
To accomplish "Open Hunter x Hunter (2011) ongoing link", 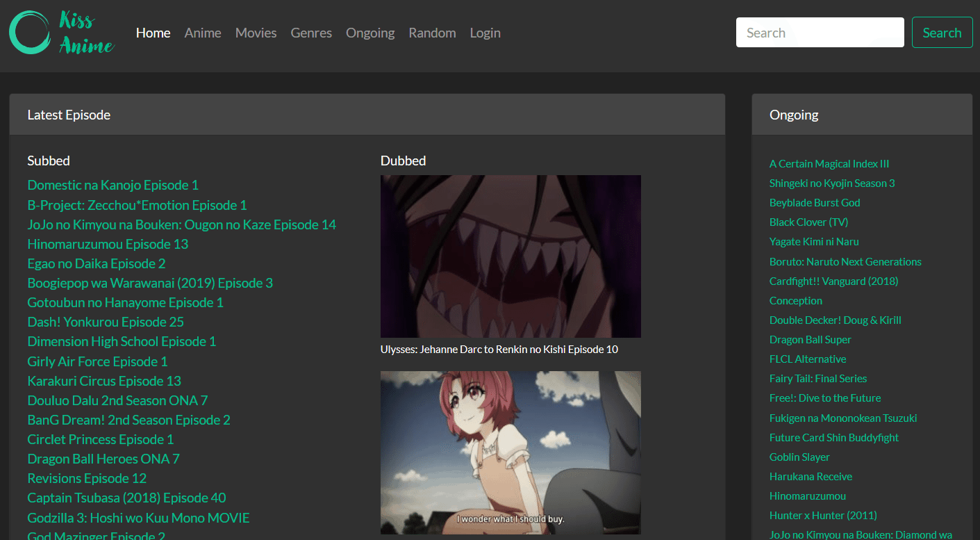I will click(x=823, y=516).
